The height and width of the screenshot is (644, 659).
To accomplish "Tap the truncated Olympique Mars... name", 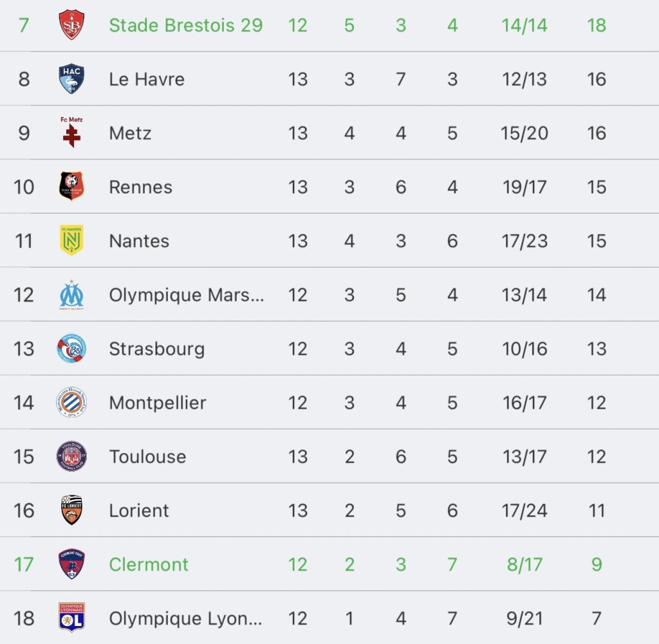I will click(x=187, y=295).
